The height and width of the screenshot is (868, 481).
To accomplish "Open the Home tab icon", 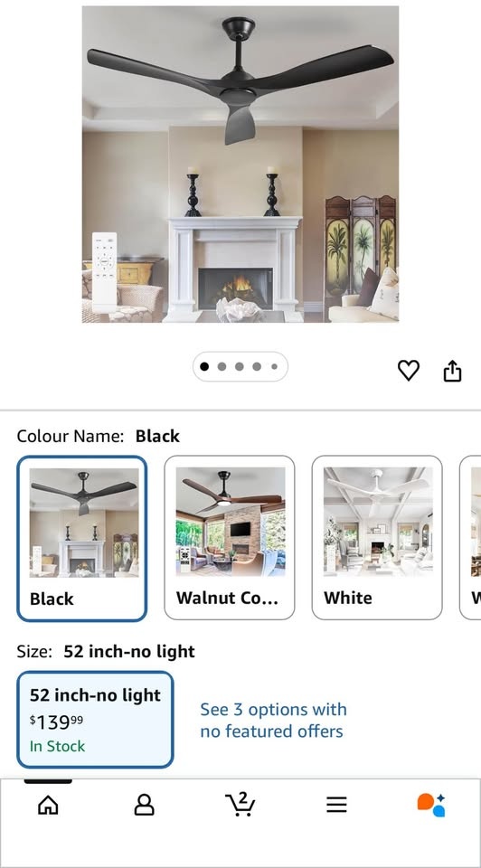I will tap(48, 805).
